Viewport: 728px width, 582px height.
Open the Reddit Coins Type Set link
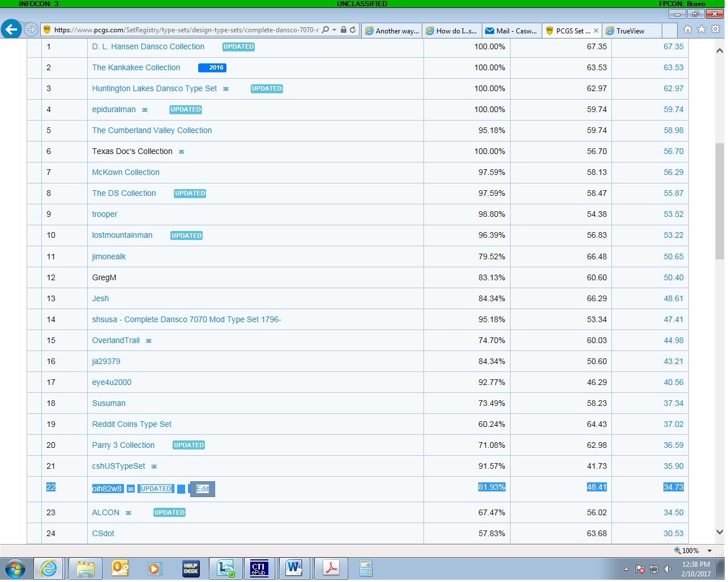(132, 424)
